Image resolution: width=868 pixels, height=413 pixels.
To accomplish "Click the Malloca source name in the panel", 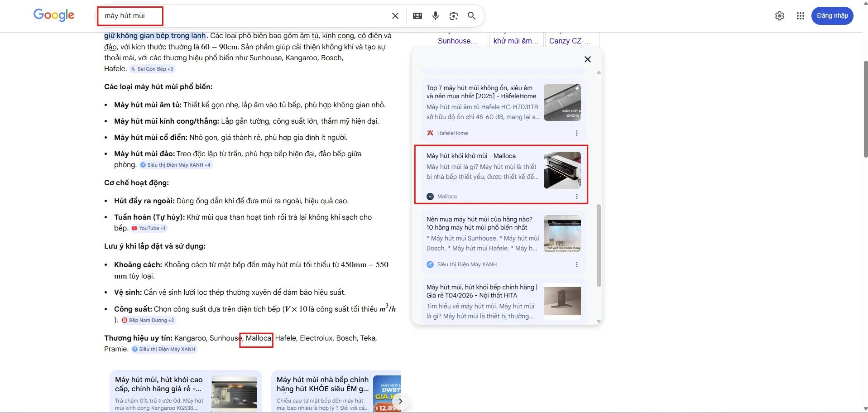I will pos(447,197).
